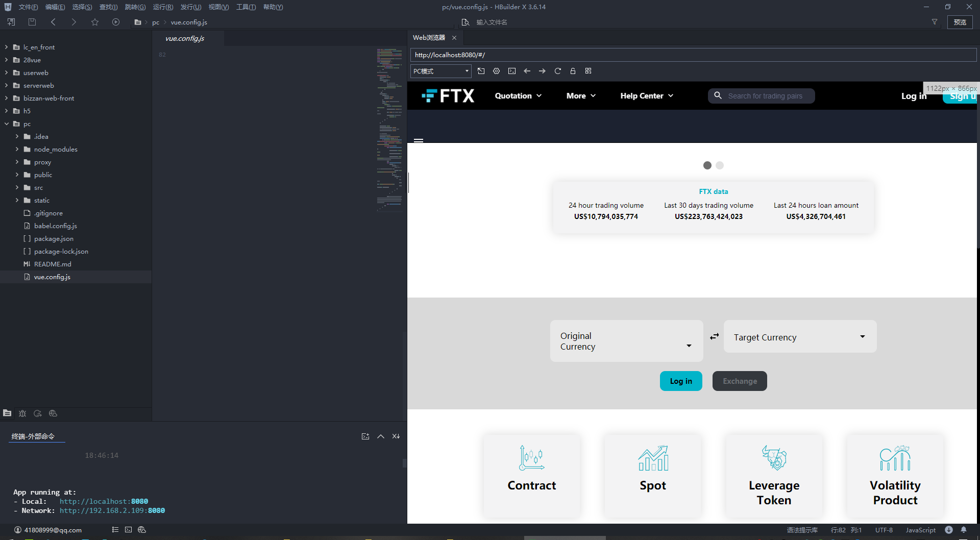Click the debug bug icon in sidebar
980x540 pixels.
pyautogui.click(x=22, y=413)
